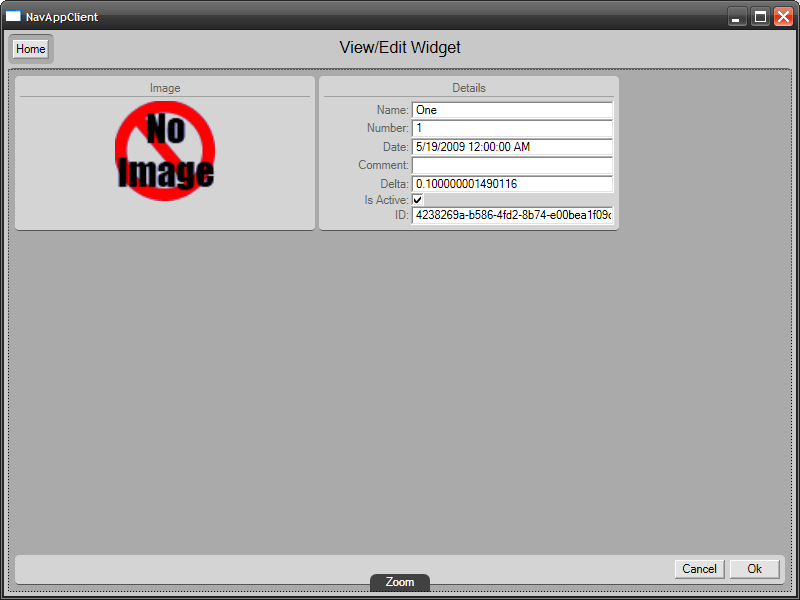The width and height of the screenshot is (800, 600).
Task: Click the ID field with GUID
Action: (x=512, y=215)
